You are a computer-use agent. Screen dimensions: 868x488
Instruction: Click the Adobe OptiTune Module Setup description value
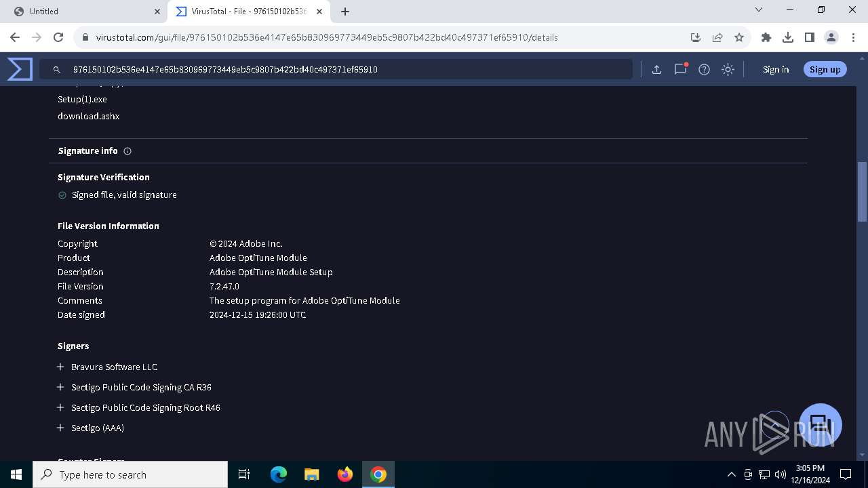tap(271, 272)
